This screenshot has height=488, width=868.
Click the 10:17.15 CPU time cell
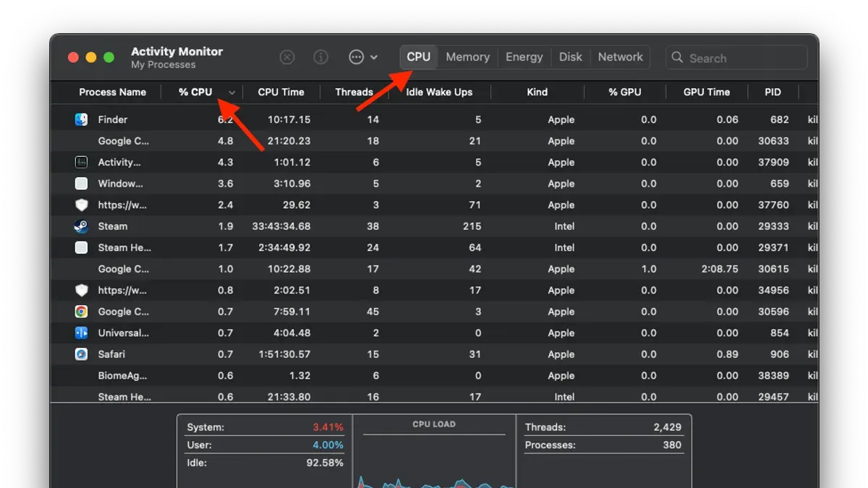point(289,119)
